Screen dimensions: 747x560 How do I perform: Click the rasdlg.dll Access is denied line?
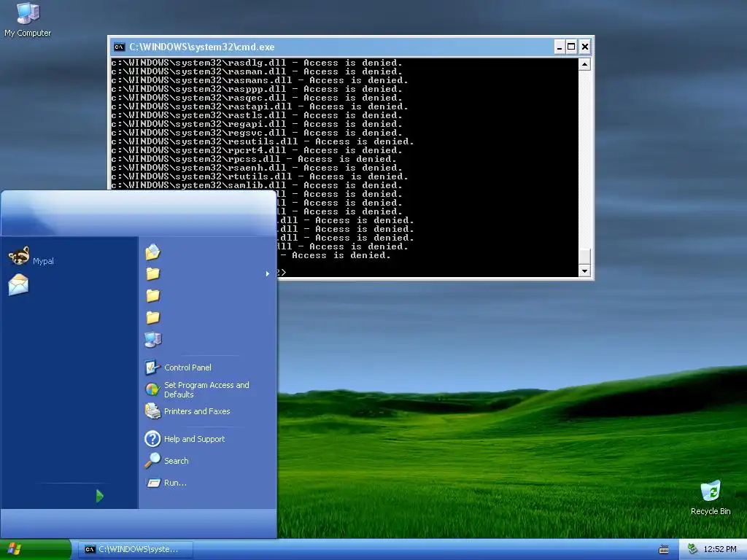click(x=257, y=63)
